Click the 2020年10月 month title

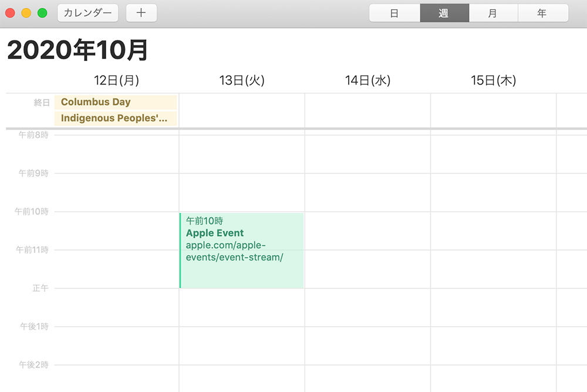77,50
